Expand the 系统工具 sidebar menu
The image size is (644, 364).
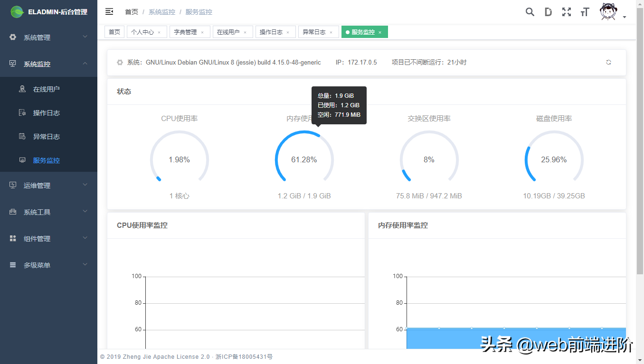pos(48,212)
